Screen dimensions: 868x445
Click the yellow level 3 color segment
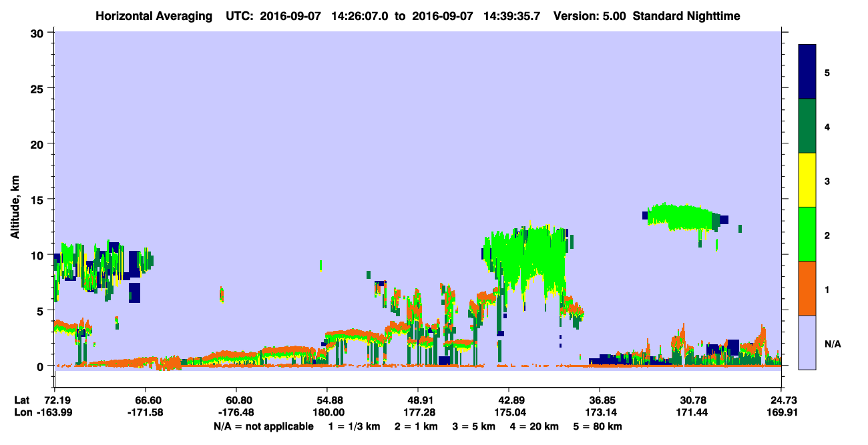[807, 180]
